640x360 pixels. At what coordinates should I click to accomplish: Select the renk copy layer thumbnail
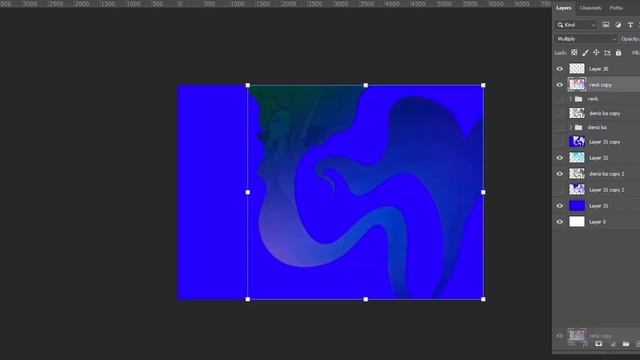(577, 84)
